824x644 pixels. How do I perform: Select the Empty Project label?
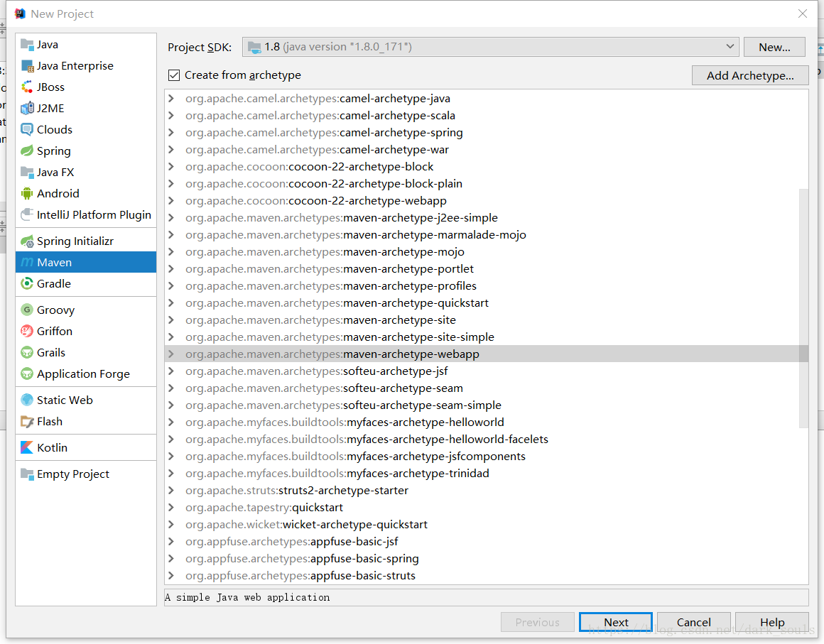(x=73, y=474)
